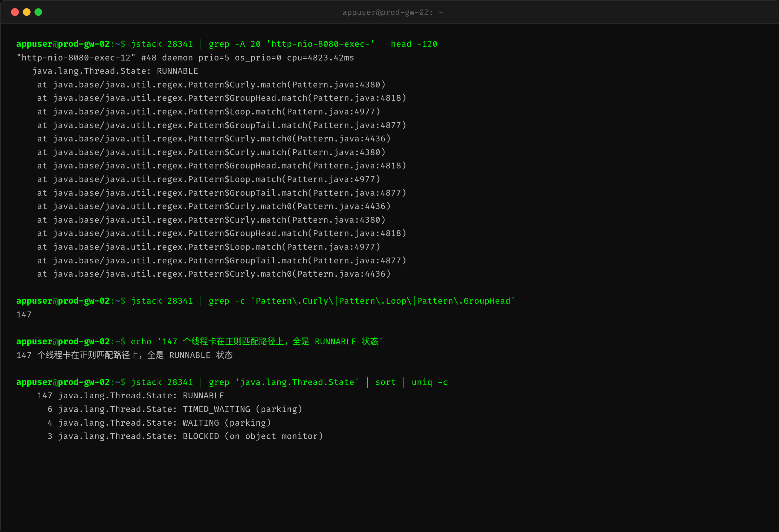Click the 'head -120' part of the first command
Viewport: 779px width, 532px height.
point(414,44)
